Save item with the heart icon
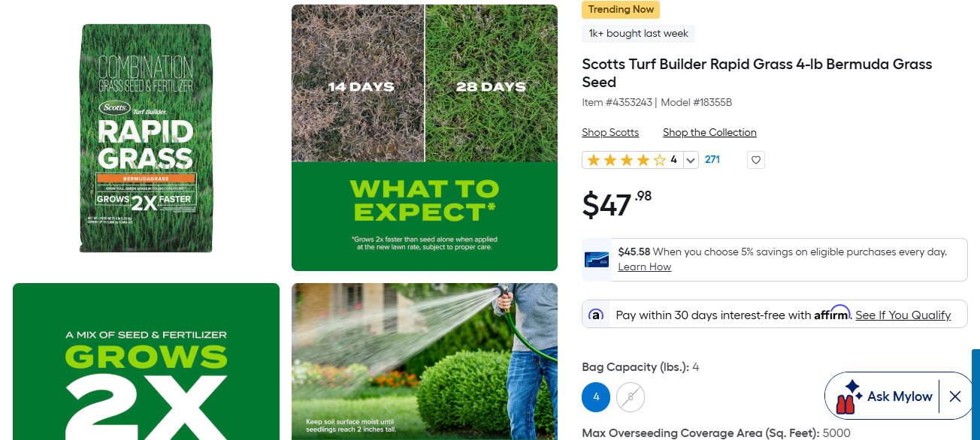This screenshot has width=980, height=440. (x=756, y=160)
